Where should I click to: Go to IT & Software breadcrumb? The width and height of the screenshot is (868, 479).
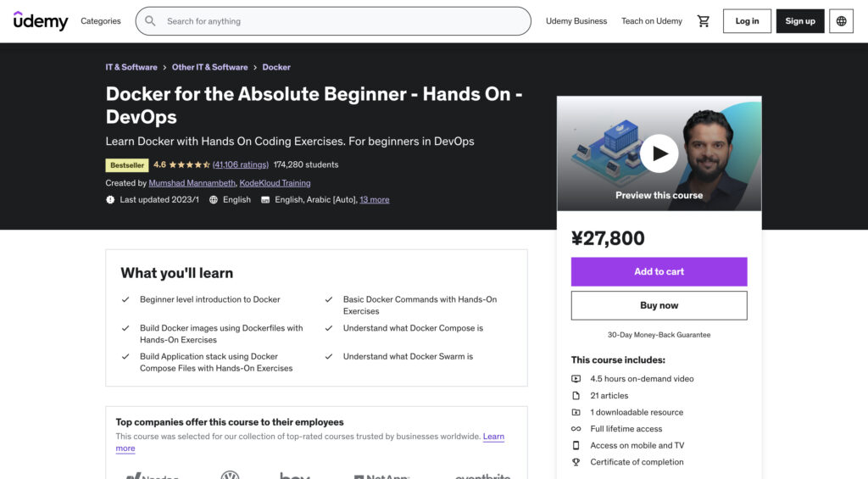click(131, 67)
